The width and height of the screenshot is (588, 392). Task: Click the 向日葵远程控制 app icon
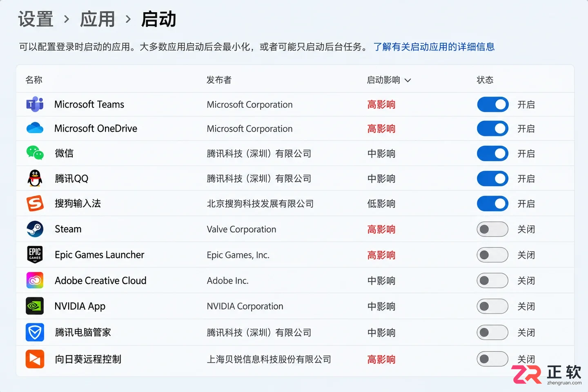(x=35, y=359)
